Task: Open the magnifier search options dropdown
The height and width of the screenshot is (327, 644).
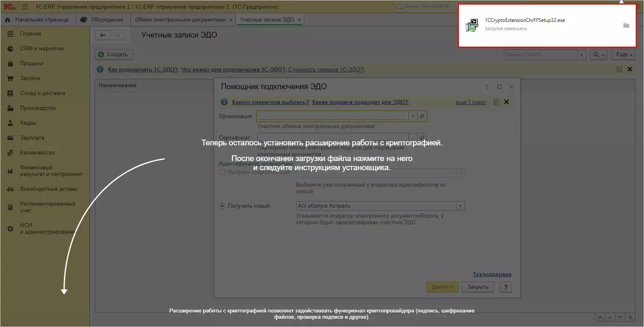Action: click(x=599, y=54)
